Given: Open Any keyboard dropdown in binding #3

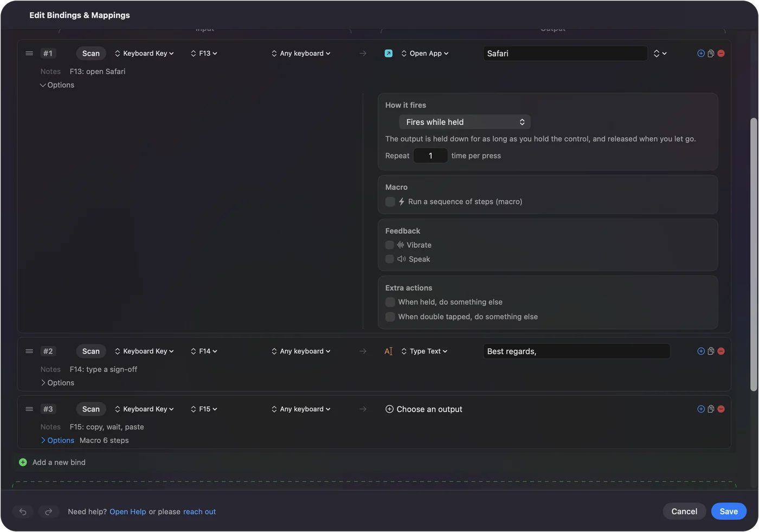Looking at the screenshot, I should pyautogui.click(x=301, y=409).
